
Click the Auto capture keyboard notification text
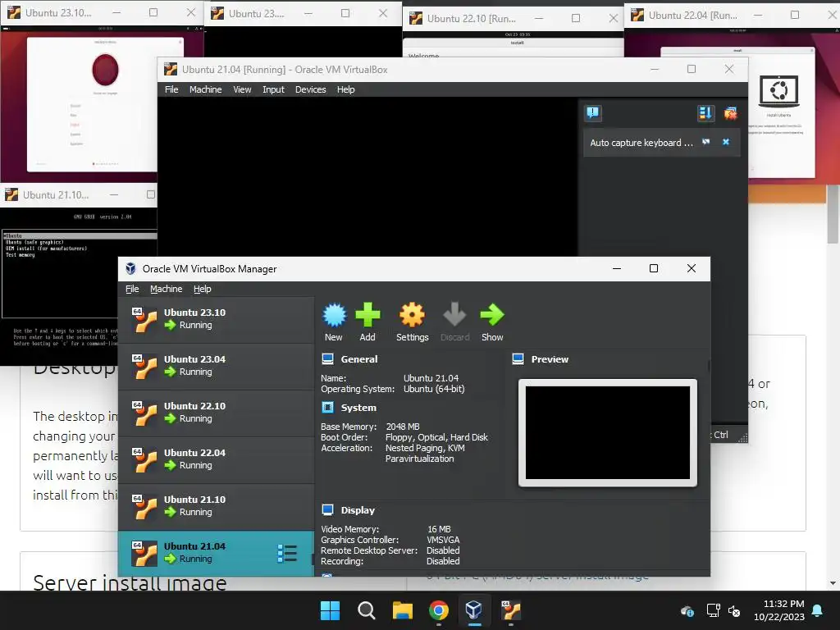(x=641, y=143)
